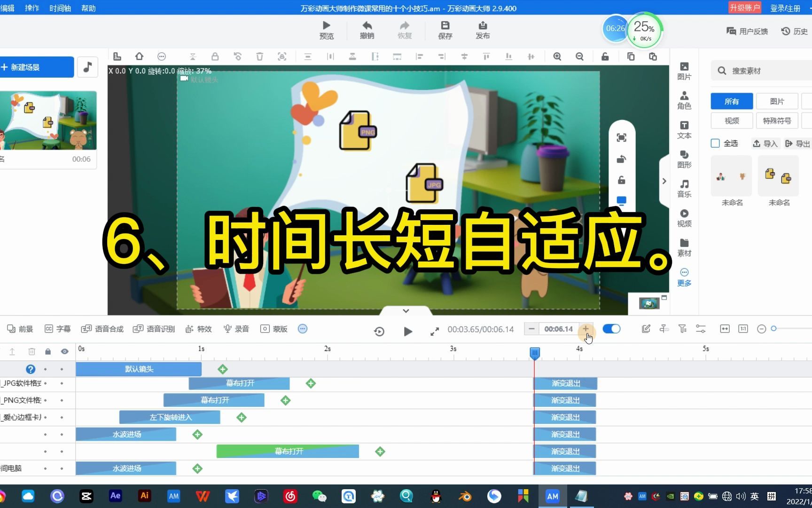Click the 蒙版 (Mask) icon above timeline

tap(274, 328)
